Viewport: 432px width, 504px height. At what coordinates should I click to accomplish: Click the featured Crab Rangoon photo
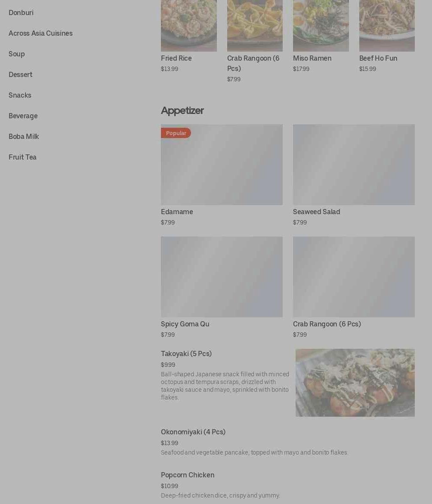coord(255,26)
